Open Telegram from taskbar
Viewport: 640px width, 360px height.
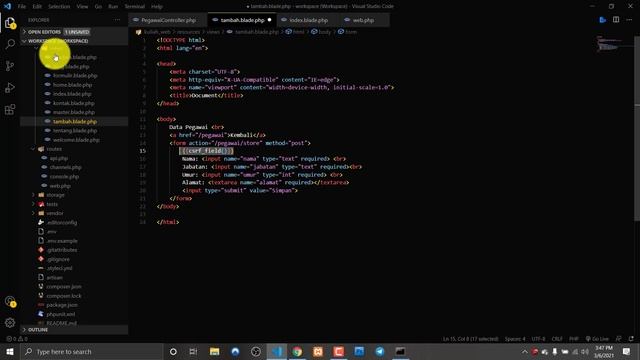[x=380, y=351]
